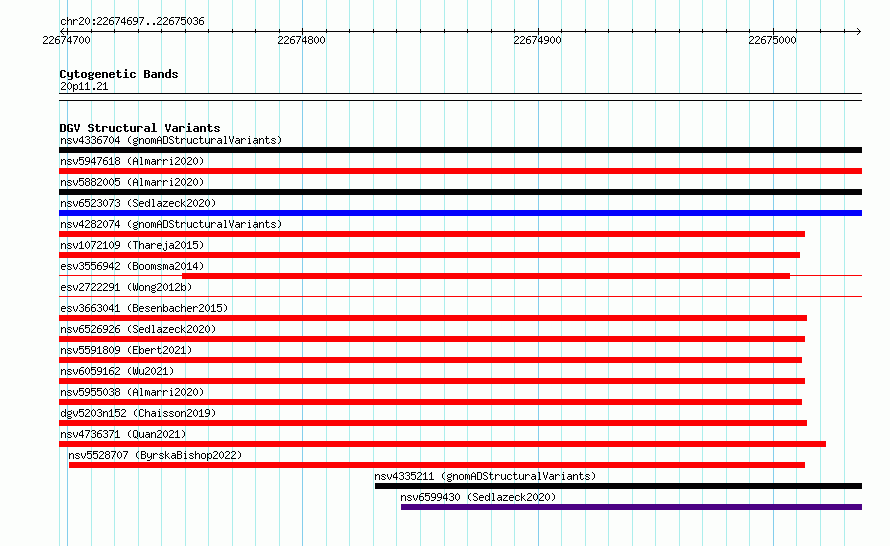The image size is (890, 546).
Task: Click red bar under nsv4736371
Action: (x=443, y=444)
